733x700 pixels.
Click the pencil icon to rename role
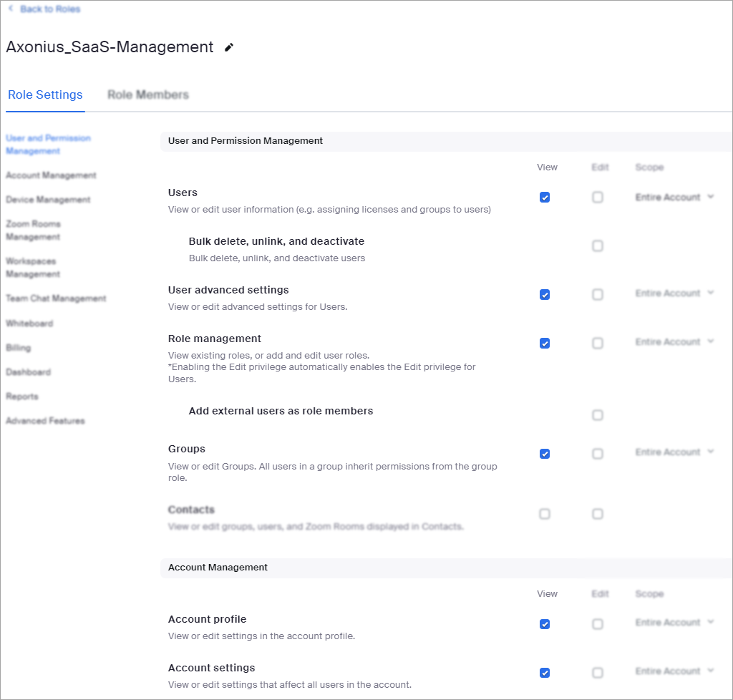click(x=228, y=47)
